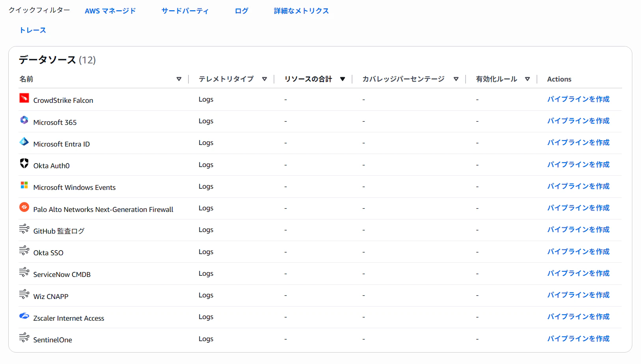Click the Microsoft 365 logo icon
The width and height of the screenshot is (641, 364).
tap(24, 120)
